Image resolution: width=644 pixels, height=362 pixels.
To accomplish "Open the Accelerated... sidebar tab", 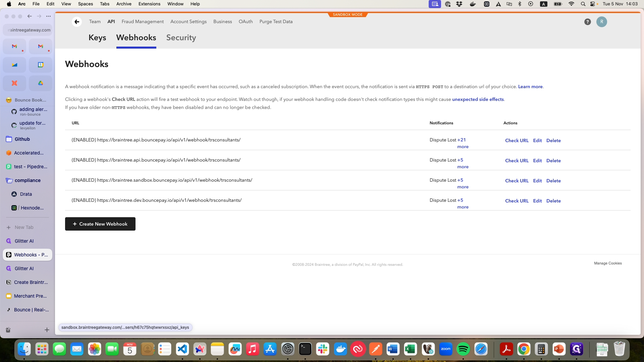I will point(28,153).
